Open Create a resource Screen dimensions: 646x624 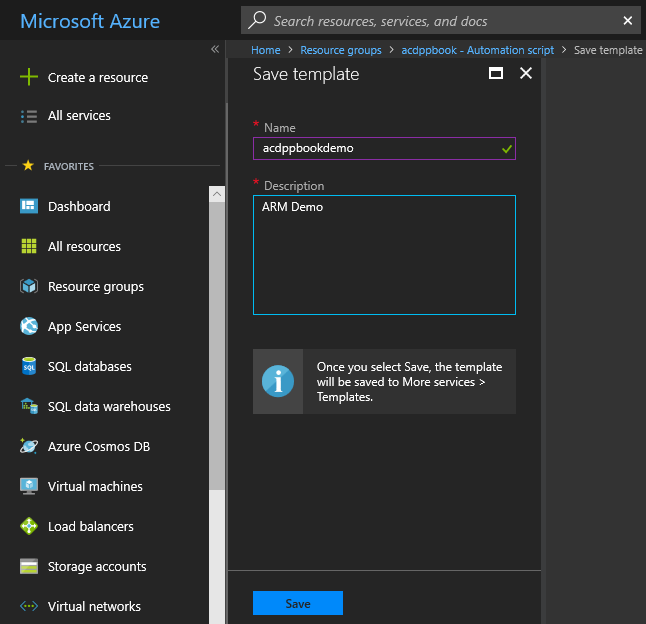tap(97, 77)
